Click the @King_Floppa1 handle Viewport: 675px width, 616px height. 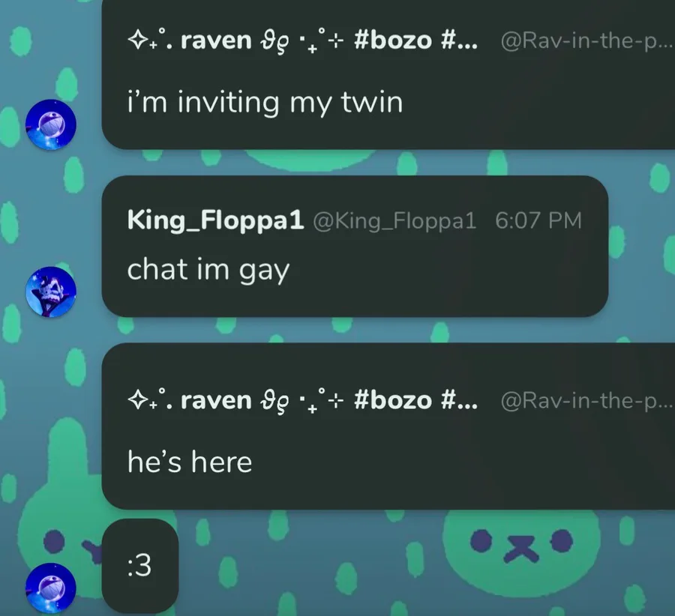(x=394, y=220)
